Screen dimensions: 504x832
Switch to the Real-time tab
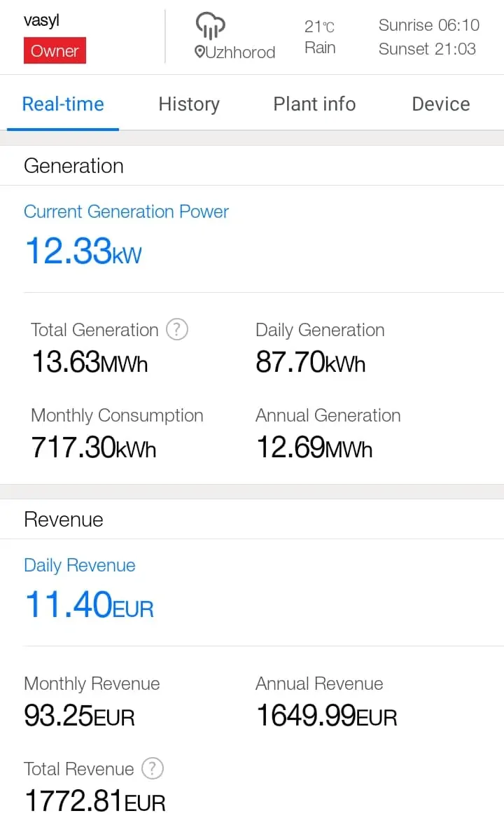click(x=63, y=104)
